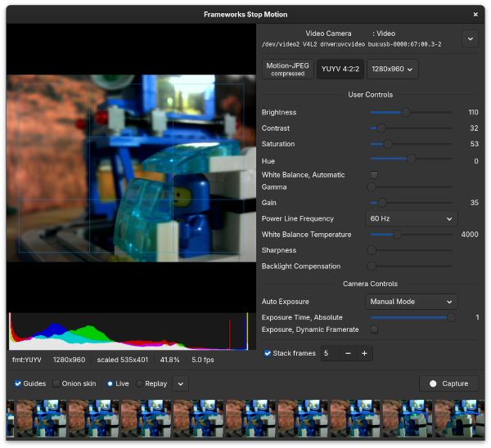Select the Live radio button
This screenshot has height=448, width=491.
(110, 383)
